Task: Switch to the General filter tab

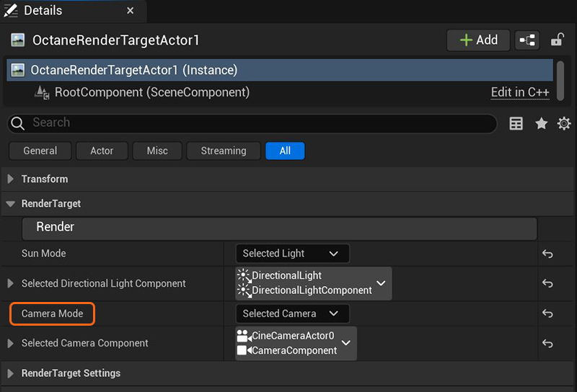Action: tap(40, 151)
